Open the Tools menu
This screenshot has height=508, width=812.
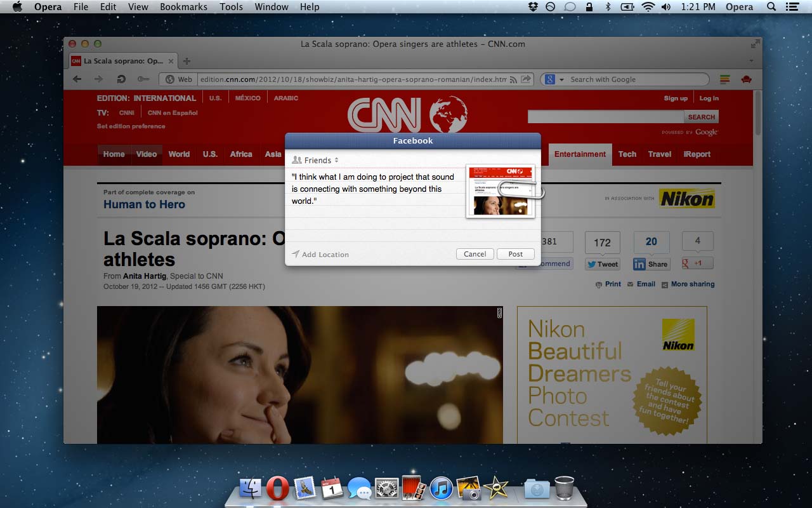coord(231,7)
